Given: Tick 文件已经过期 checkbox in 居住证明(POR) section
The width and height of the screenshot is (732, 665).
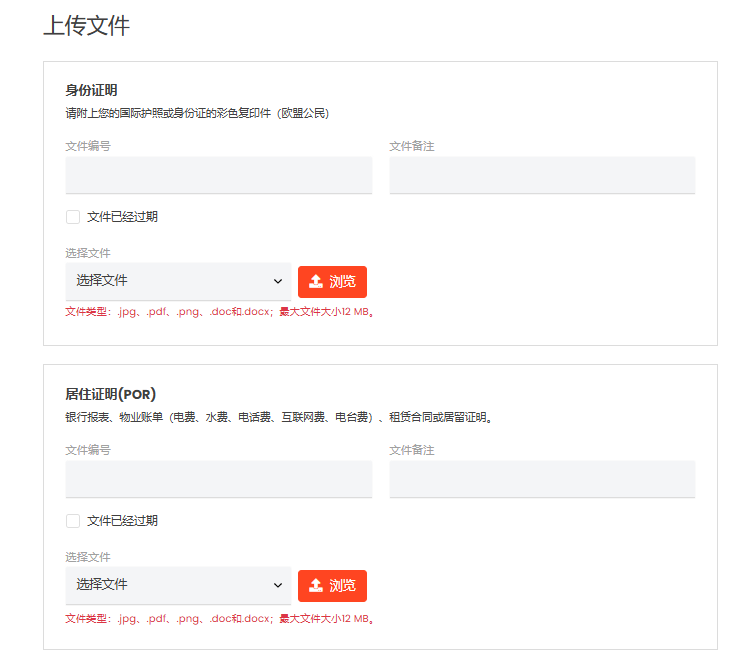Looking at the screenshot, I should coord(73,521).
